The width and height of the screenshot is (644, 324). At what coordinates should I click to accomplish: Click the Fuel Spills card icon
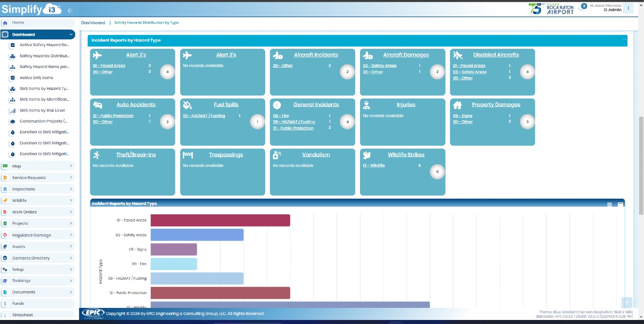pos(187,105)
